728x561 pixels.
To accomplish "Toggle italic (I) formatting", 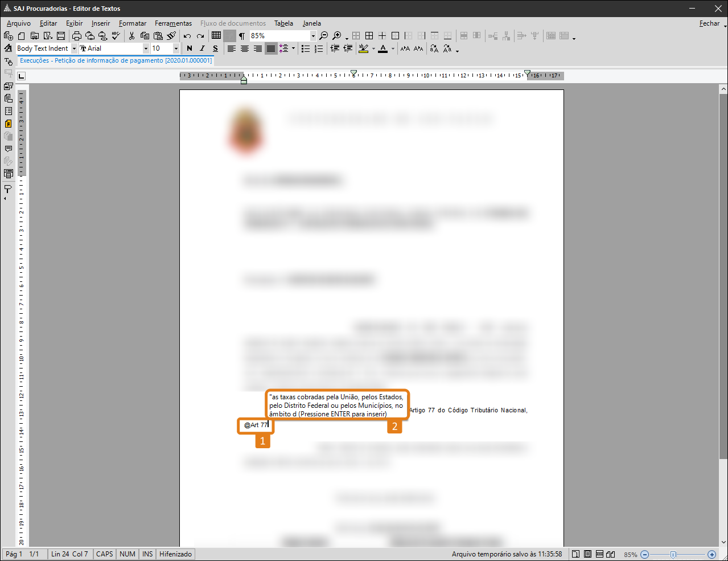I will pyautogui.click(x=202, y=48).
